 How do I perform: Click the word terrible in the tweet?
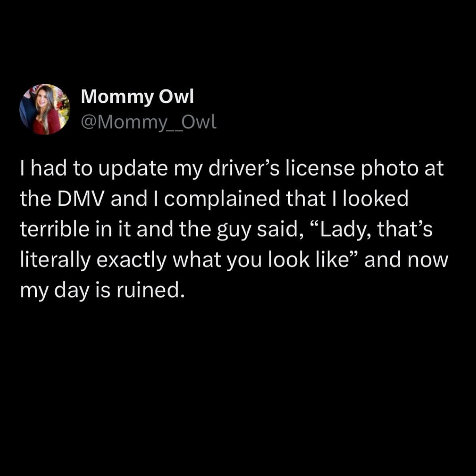pyautogui.click(x=55, y=229)
